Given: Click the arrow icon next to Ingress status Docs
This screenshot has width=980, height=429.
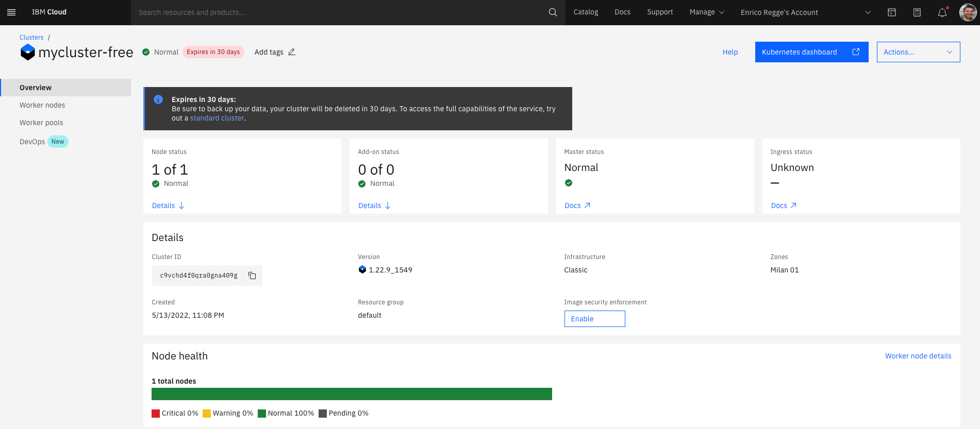Looking at the screenshot, I should click(793, 205).
